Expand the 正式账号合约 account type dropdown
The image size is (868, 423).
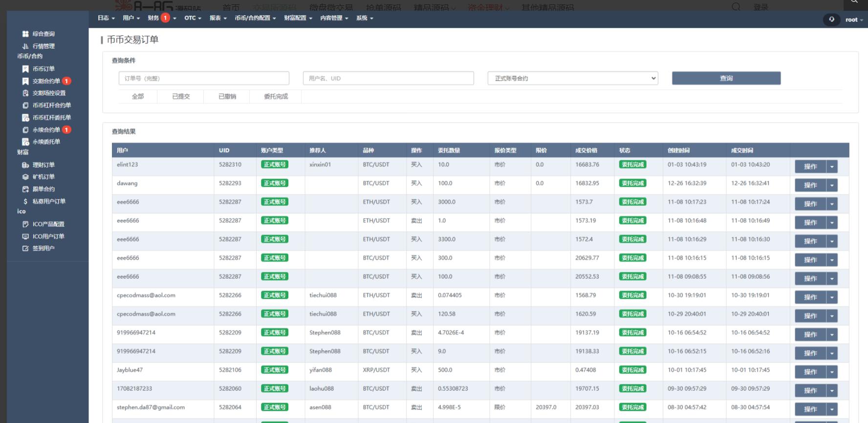point(572,78)
